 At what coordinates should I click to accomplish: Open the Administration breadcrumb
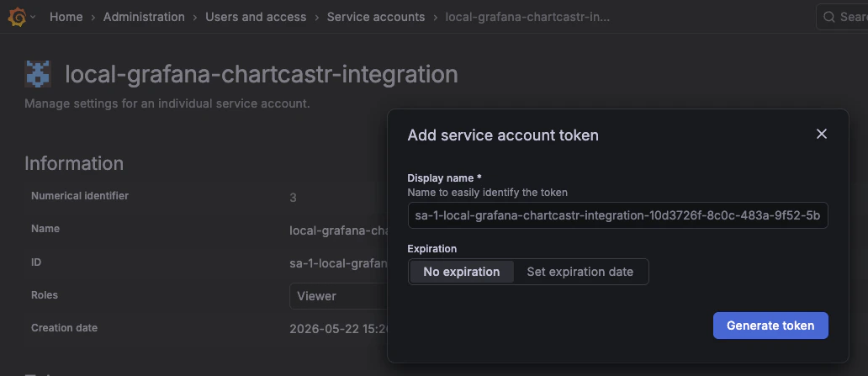click(x=144, y=17)
